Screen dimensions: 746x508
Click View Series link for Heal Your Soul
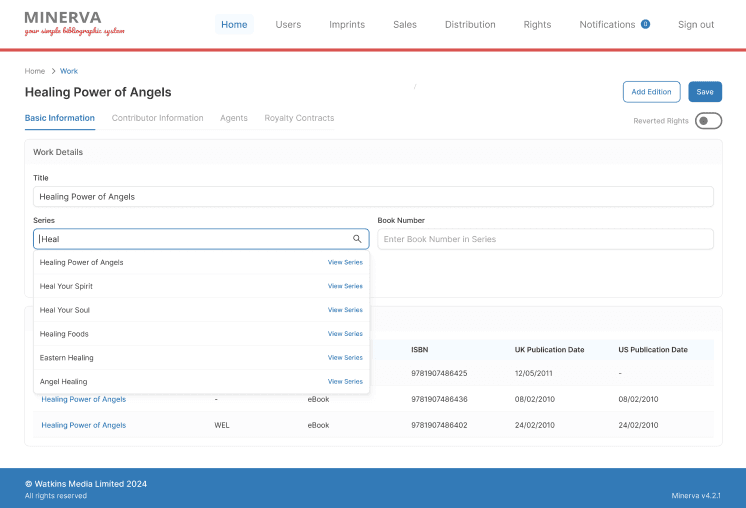coord(345,310)
